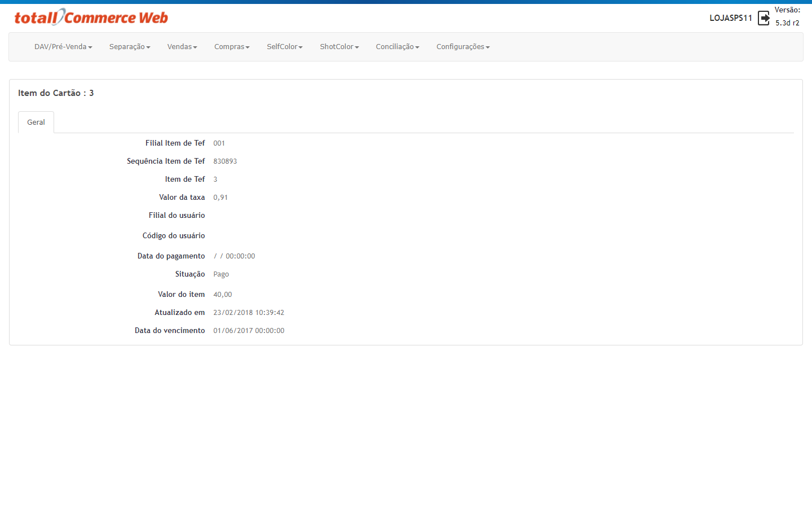This screenshot has width=812, height=508.
Task: Click the Data do pagamento empty date value
Action: click(x=234, y=256)
